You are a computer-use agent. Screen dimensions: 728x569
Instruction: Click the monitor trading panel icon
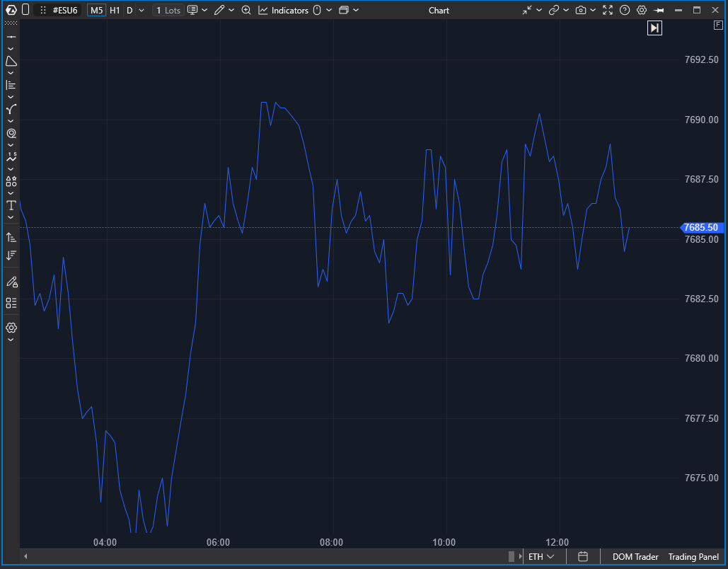pos(192,10)
